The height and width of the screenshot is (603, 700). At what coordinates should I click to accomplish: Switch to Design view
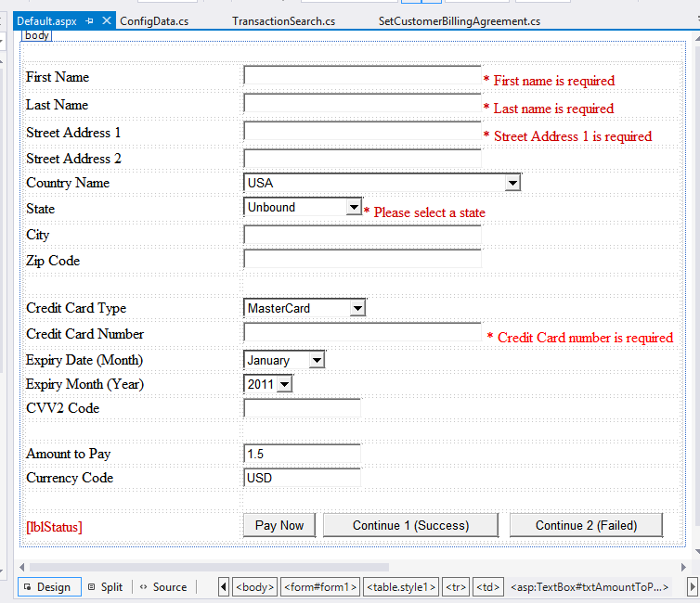point(46,587)
